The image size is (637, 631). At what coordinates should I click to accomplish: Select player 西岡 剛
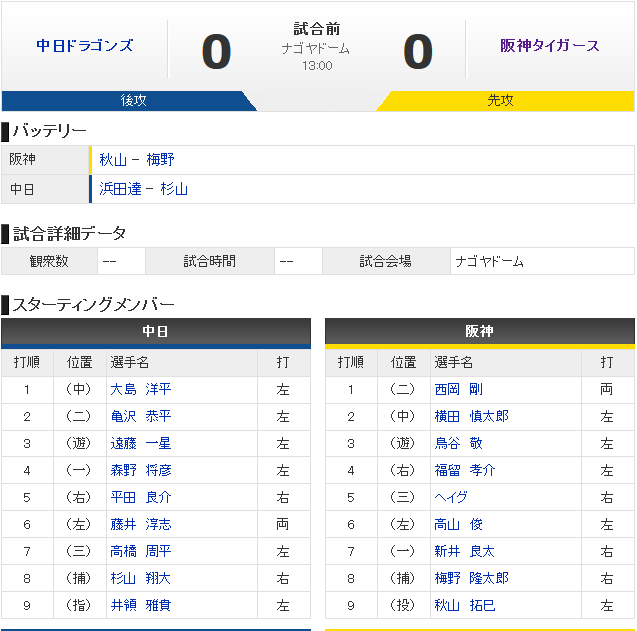(x=459, y=389)
